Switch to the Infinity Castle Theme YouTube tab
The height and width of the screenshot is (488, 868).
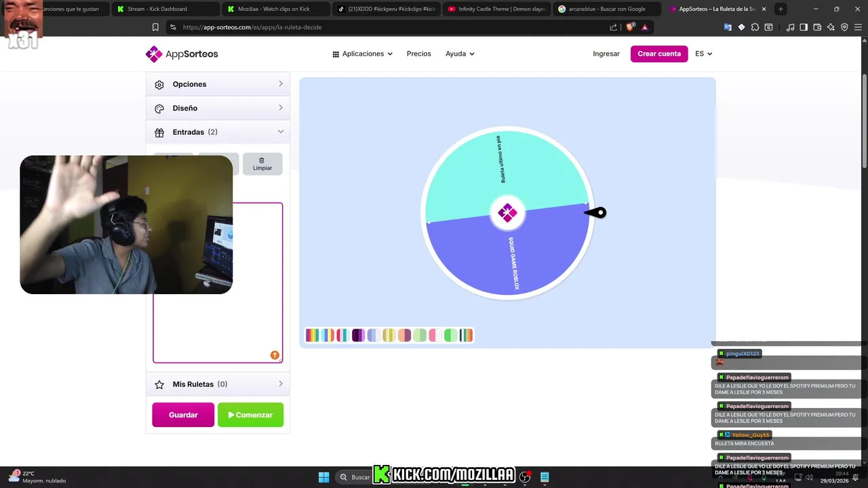tap(497, 9)
